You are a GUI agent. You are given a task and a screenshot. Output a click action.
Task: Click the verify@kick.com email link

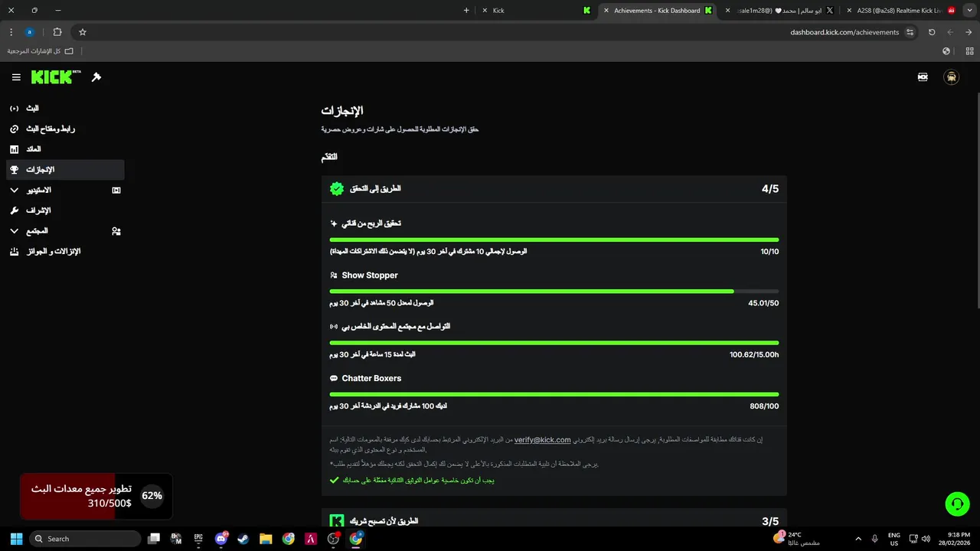(x=542, y=440)
